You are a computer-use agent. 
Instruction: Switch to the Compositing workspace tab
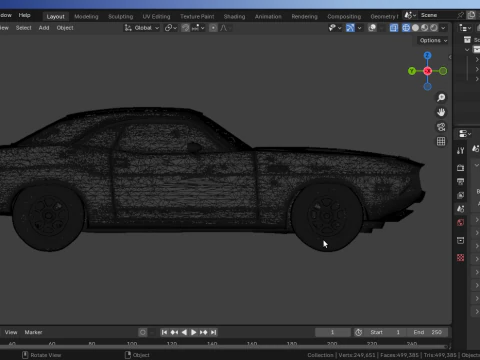pos(344,16)
